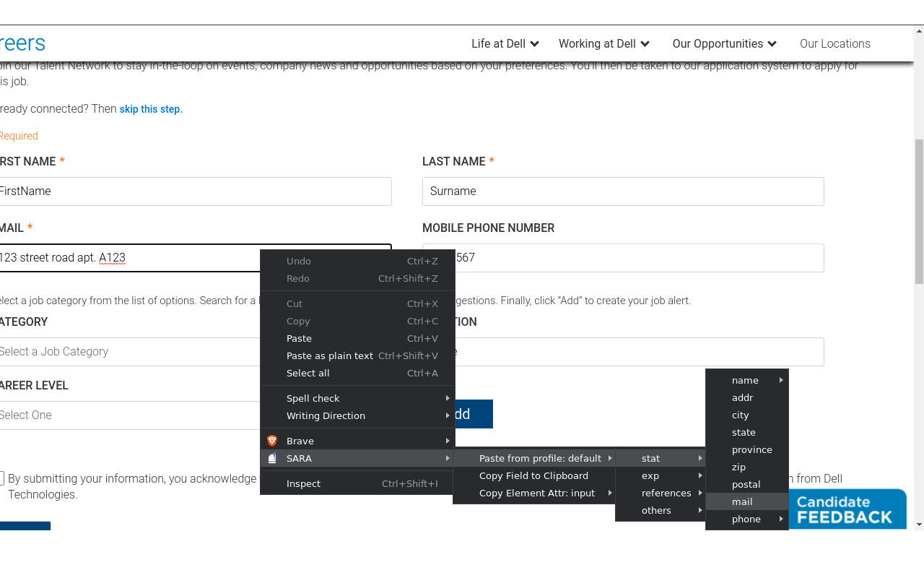This screenshot has height=578, width=924.
Task: Open Copy Element Attr: input submenu
Action: 533,493
